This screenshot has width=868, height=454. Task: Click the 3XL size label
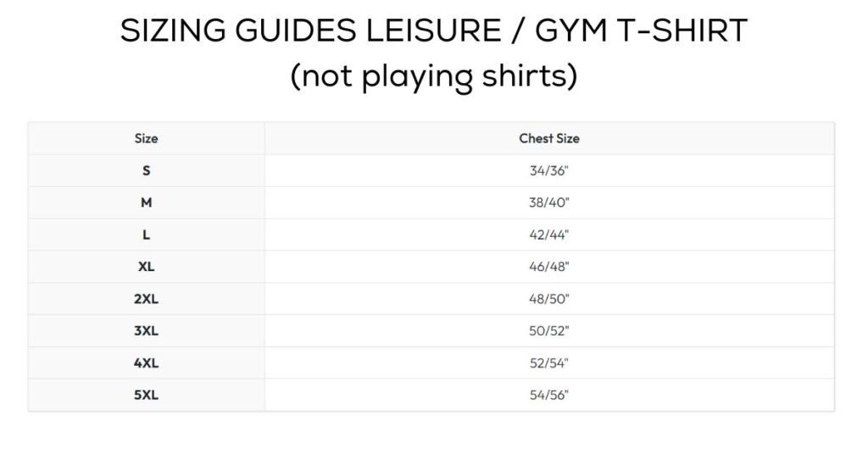(146, 331)
